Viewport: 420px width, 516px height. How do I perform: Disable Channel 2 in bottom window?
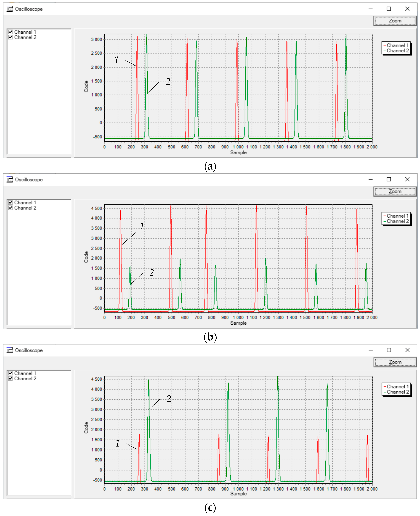pyautogui.click(x=10, y=378)
